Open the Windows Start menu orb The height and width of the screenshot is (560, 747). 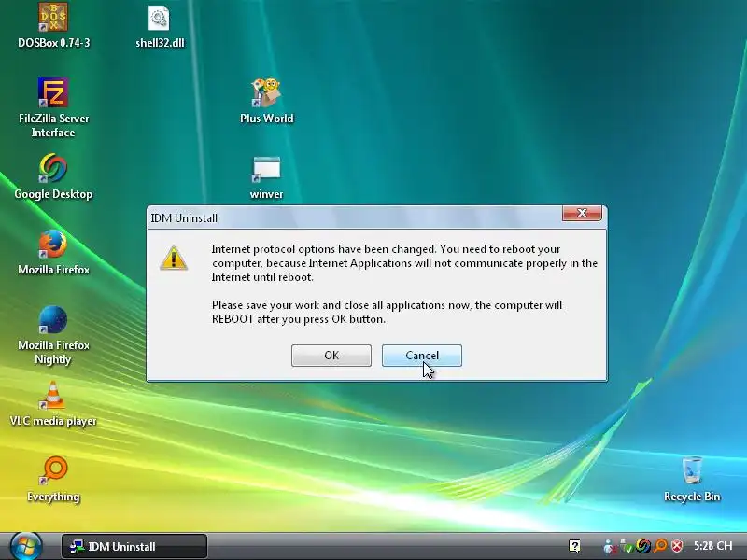click(x=26, y=546)
